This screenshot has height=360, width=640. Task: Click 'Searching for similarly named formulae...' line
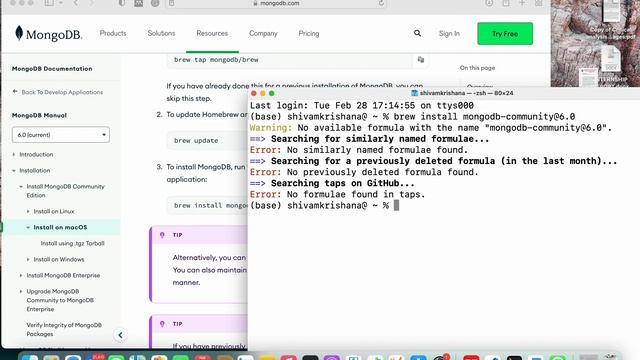click(x=380, y=139)
